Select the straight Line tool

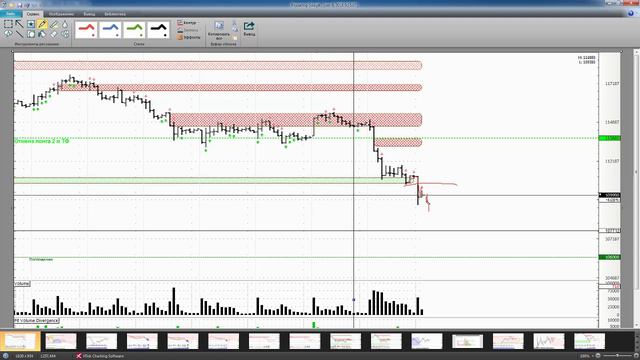tap(20, 34)
